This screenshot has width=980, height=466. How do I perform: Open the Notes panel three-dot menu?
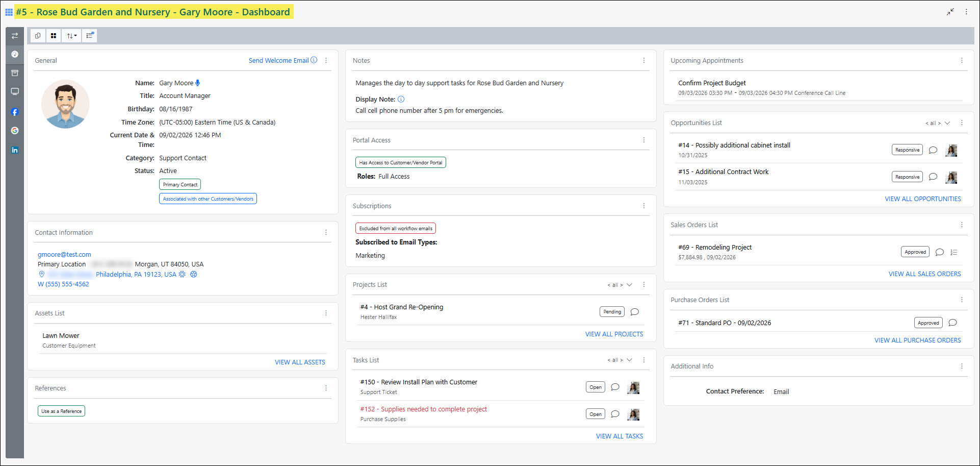pyautogui.click(x=644, y=60)
